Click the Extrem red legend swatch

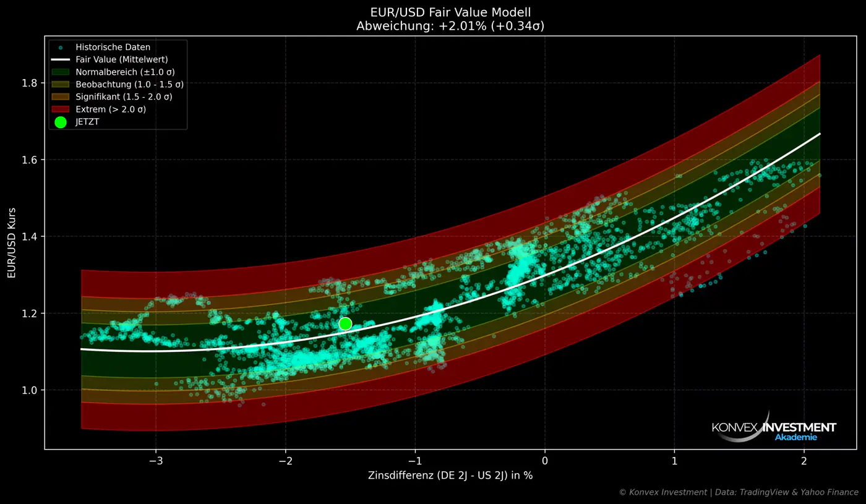pos(61,109)
